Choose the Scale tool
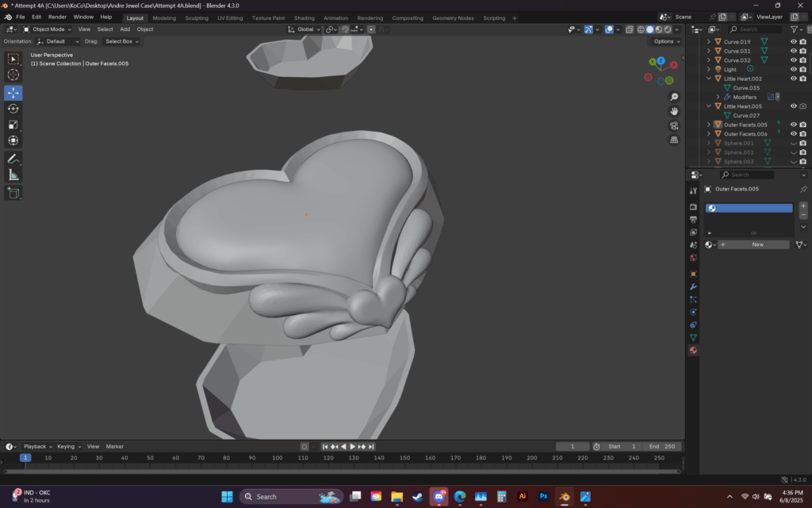This screenshot has height=508, width=812. 13,125
